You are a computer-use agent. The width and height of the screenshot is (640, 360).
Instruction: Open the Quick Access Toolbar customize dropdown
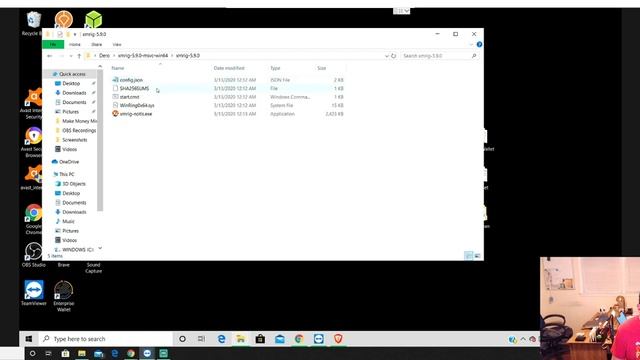tap(75, 34)
